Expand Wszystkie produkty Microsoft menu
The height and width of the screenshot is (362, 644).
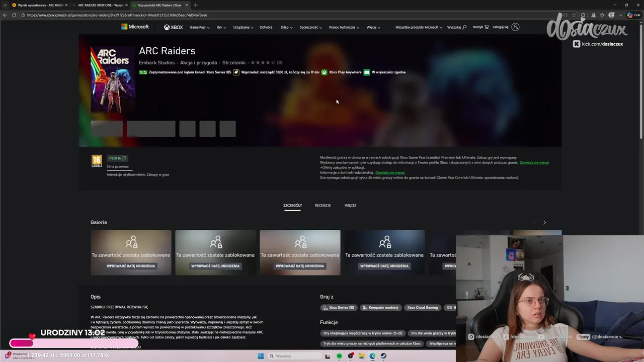(419, 27)
